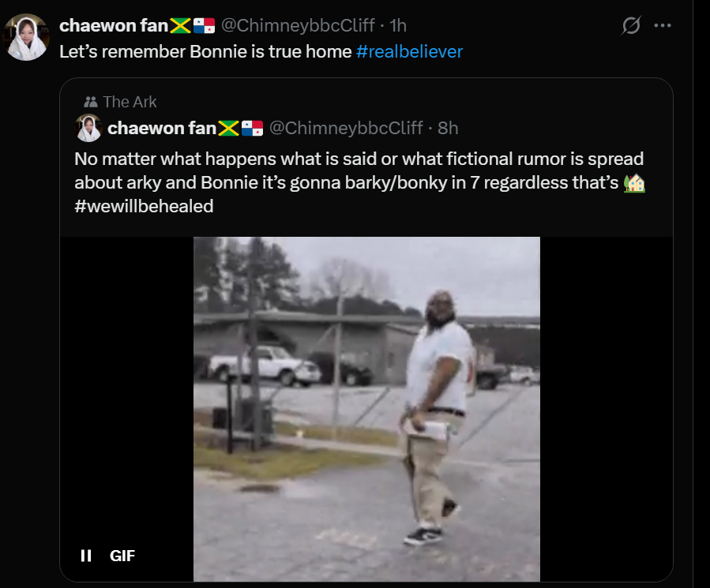
Task: Open the #realbeliever hashtag
Action: [409, 51]
